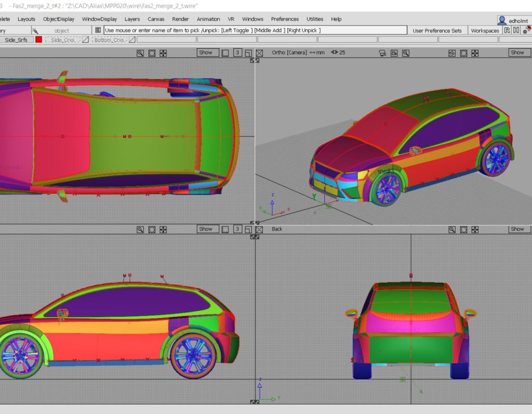The width and height of the screenshot is (532, 414).
Task: Open the VR menu
Action: click(x=231, y=19)
